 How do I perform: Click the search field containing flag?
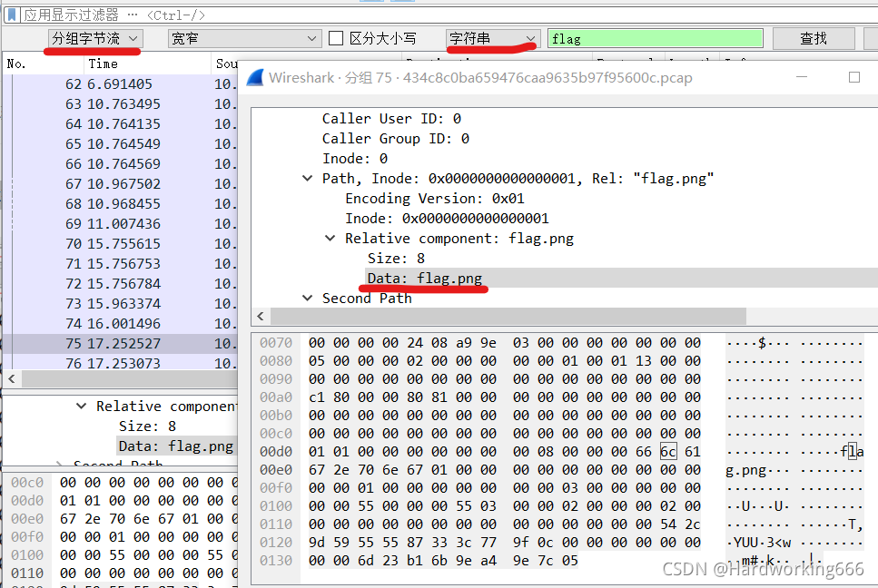pos(656,39)
